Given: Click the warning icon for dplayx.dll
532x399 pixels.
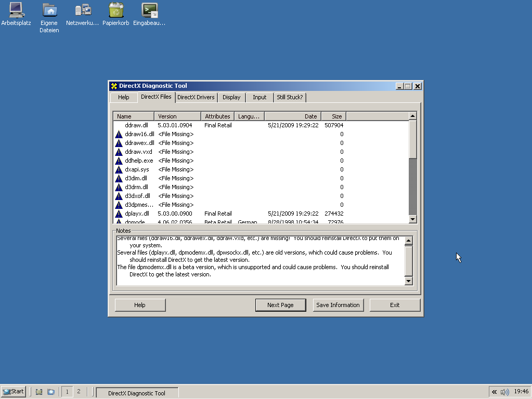Looking at the screenshot, I should point(119,214).
